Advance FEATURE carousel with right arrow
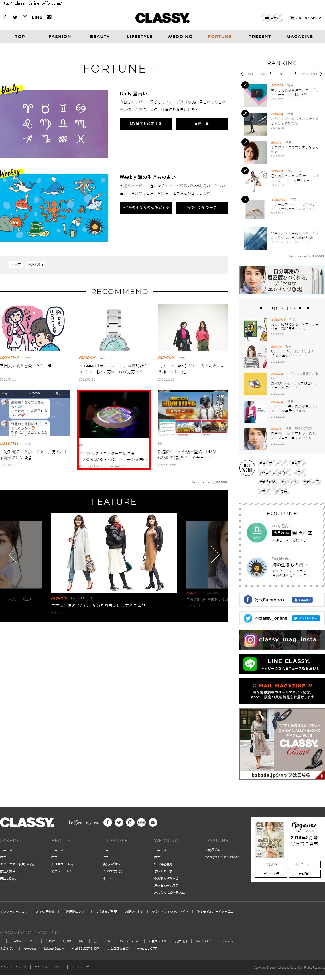Screen dimensions: 325x980 (x=215, y=554)
